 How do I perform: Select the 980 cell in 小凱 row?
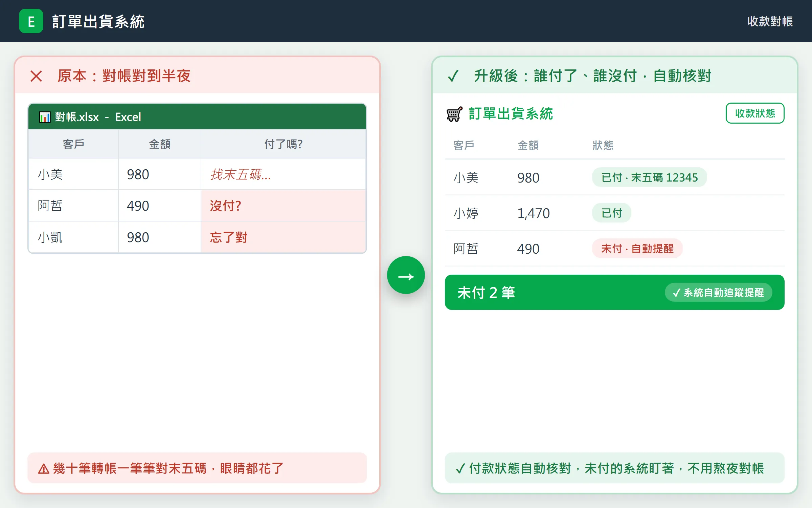160,237
